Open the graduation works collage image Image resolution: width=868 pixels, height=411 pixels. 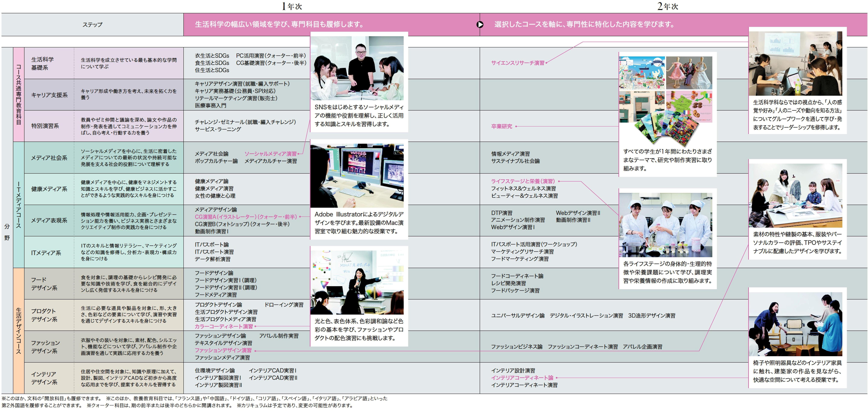(x=666, y=101)
